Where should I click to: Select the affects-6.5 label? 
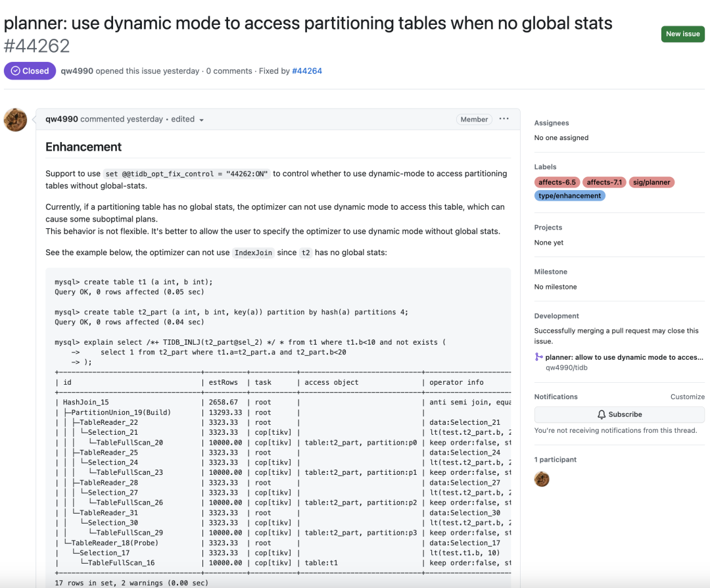557,182
